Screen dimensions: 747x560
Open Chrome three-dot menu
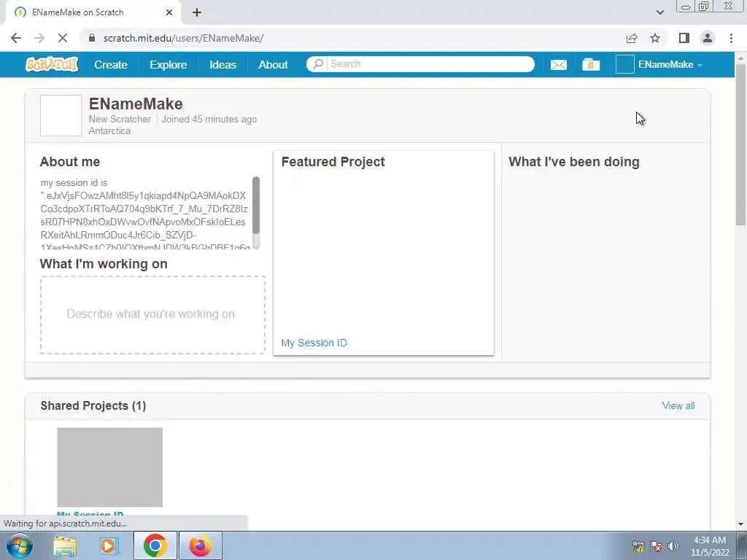coord(731,38)
